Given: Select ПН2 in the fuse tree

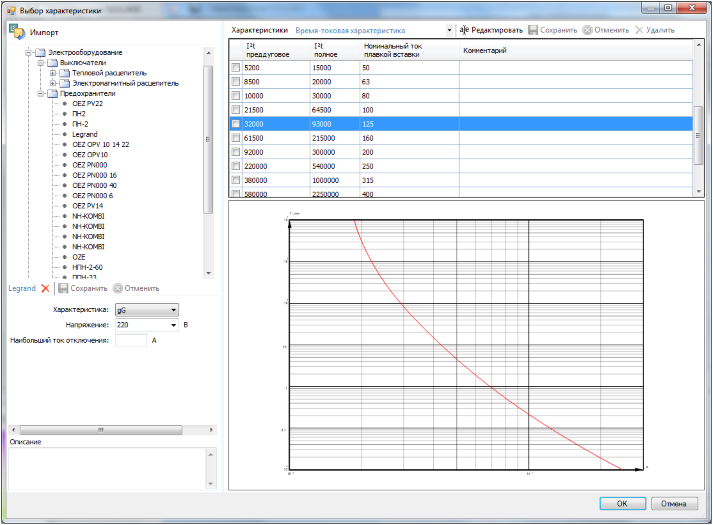Looking at the screenshot, I should click(79, 114).
